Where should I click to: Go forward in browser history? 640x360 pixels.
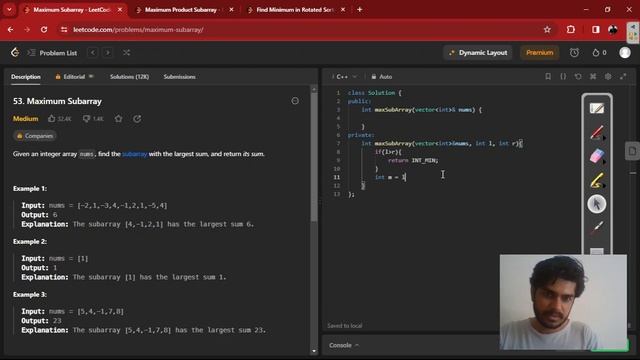click(27, 29)
